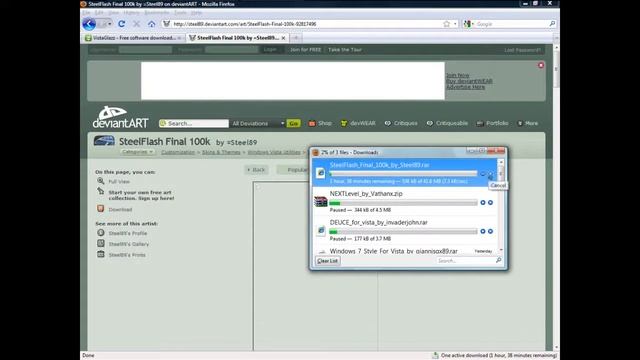Click the Full View magnifier icon

100,181
